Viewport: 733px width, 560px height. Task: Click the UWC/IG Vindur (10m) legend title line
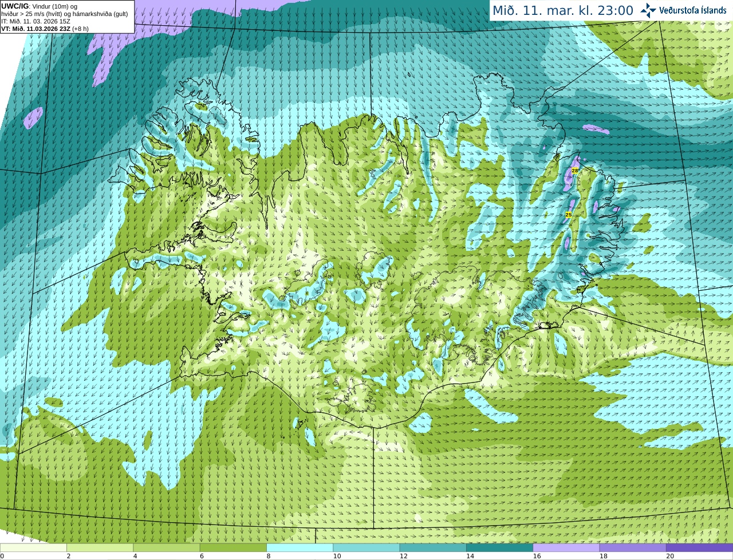click(x=39, y=6)
